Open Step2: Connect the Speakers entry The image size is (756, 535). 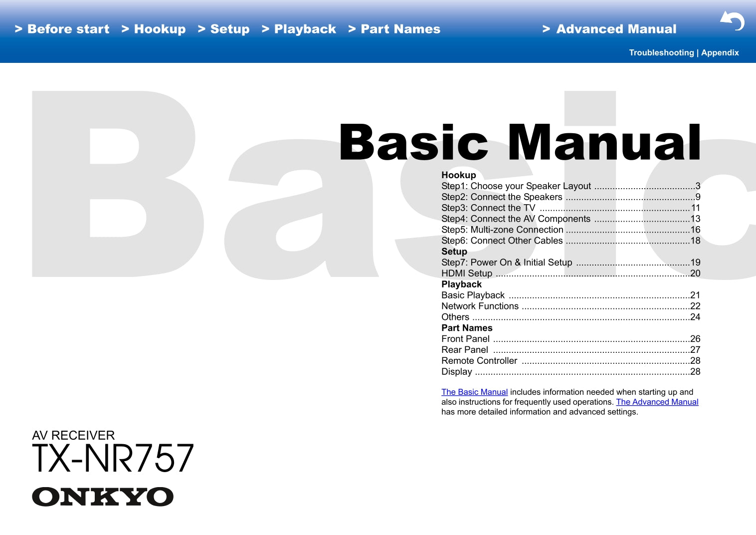pyautogui.click(x=502, y=197)
